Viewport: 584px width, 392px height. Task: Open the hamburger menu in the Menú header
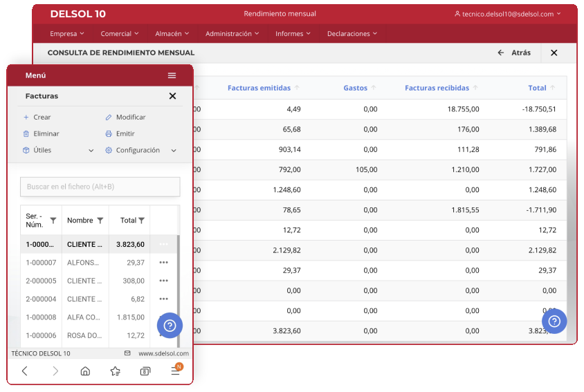pos(172,75)
